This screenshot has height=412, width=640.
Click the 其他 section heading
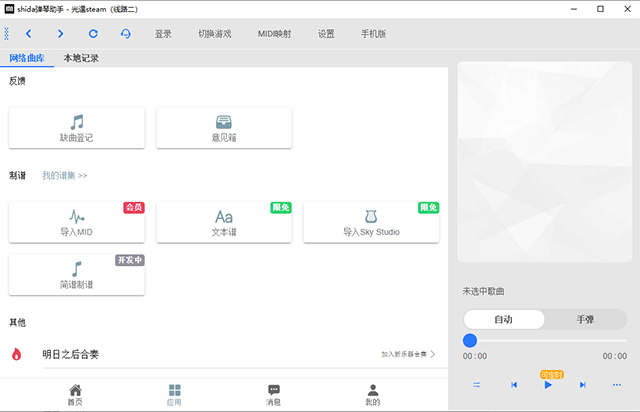coord(17,323)
